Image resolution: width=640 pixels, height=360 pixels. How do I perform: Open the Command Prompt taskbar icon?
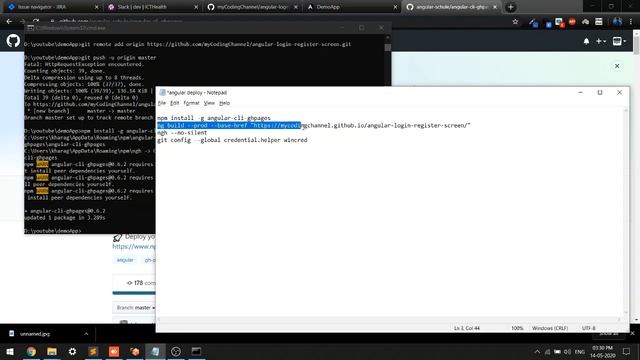click(196, 351)
